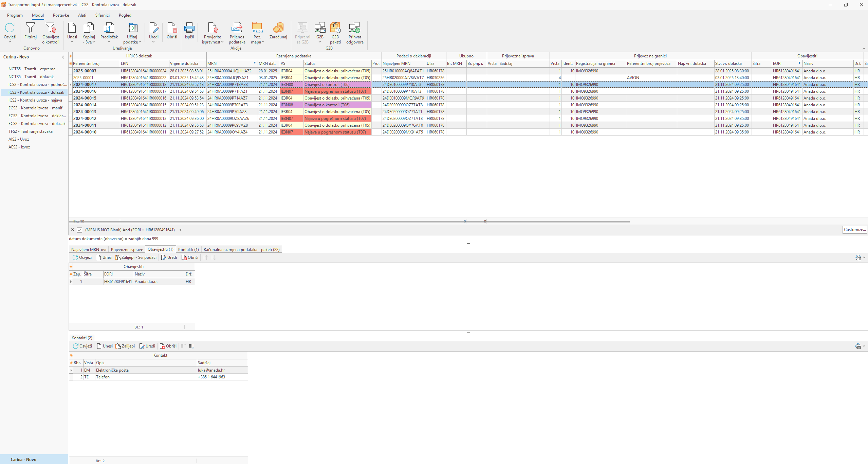
Task: Open the MRN column filter dropdown
Action: coord(255,63)
